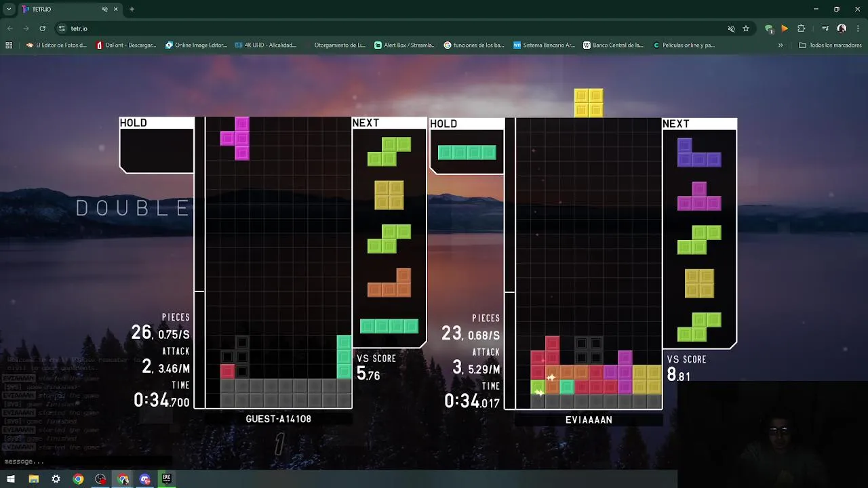Open Settings gear in taskbar
868x488 pixels.
(x=56, y=479)
